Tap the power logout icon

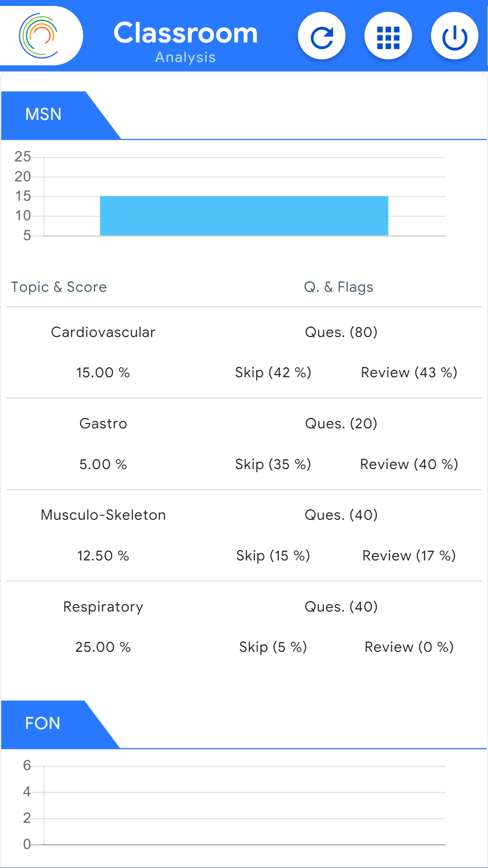tap(455, 36)
